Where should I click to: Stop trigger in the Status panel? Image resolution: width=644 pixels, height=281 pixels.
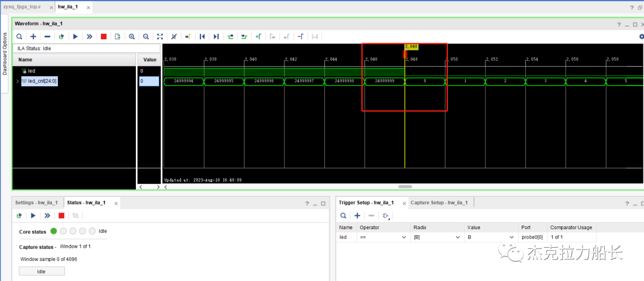(x=61, y=216)
